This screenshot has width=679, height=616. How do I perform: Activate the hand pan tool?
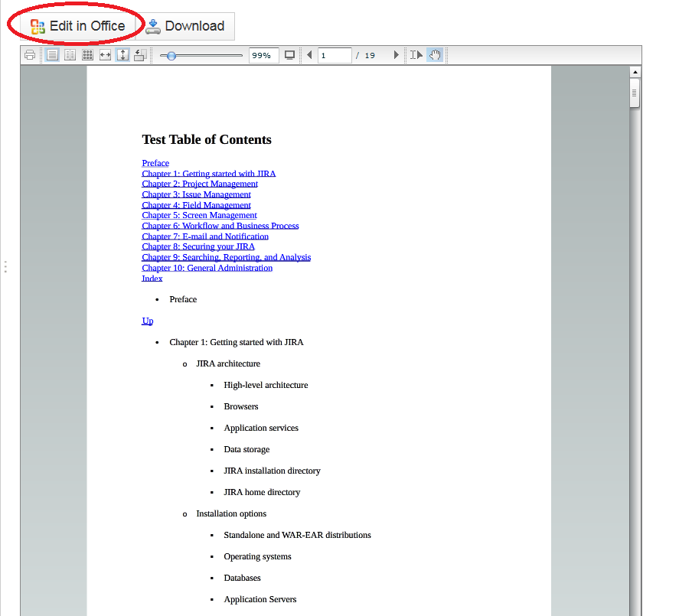434,55
